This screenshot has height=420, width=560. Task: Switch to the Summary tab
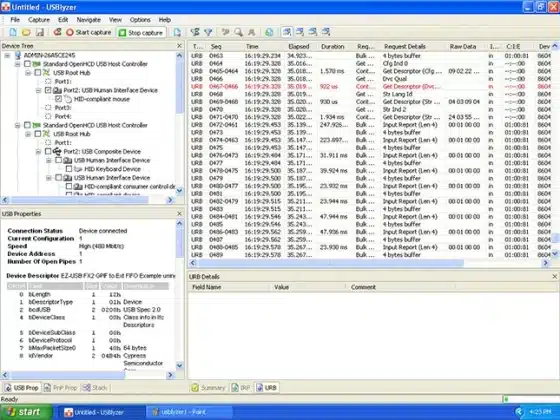click(208, 388)
